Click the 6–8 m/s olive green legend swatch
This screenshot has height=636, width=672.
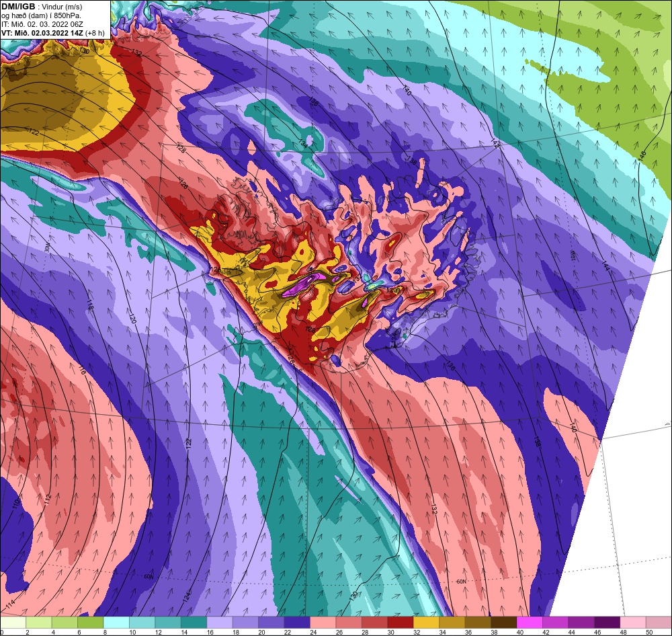[x=91, y=623]
